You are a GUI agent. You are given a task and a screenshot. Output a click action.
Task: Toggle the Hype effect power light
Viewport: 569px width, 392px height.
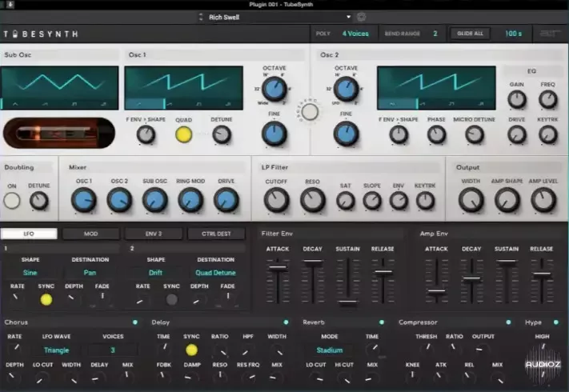[x=556, y=322]
